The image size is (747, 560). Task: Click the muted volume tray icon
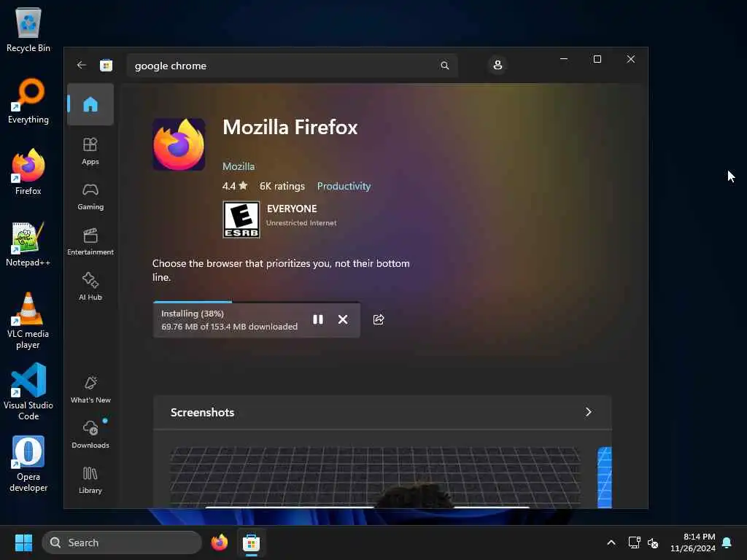point(653,542)
